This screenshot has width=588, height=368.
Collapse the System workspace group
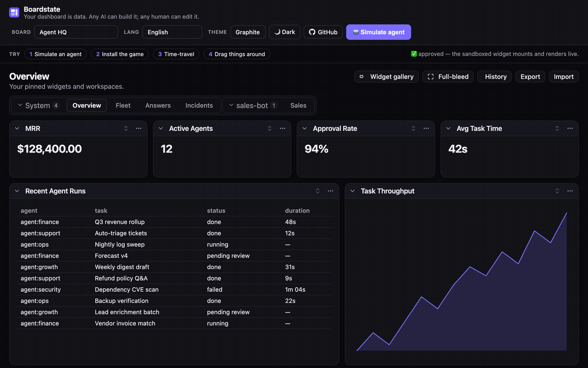[20, 105]
